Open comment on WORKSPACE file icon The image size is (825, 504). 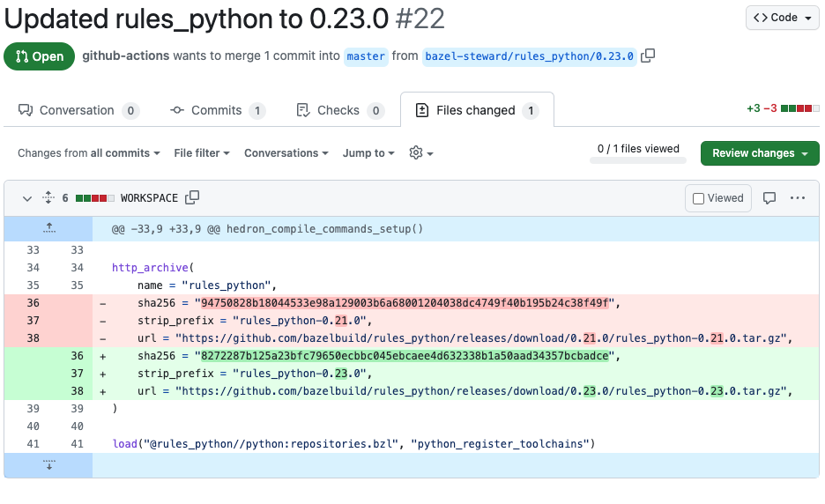click(769, 198)
